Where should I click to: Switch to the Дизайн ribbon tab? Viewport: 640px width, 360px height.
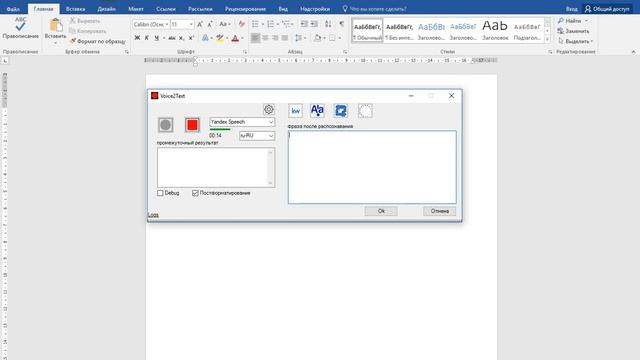coord(107,9)
